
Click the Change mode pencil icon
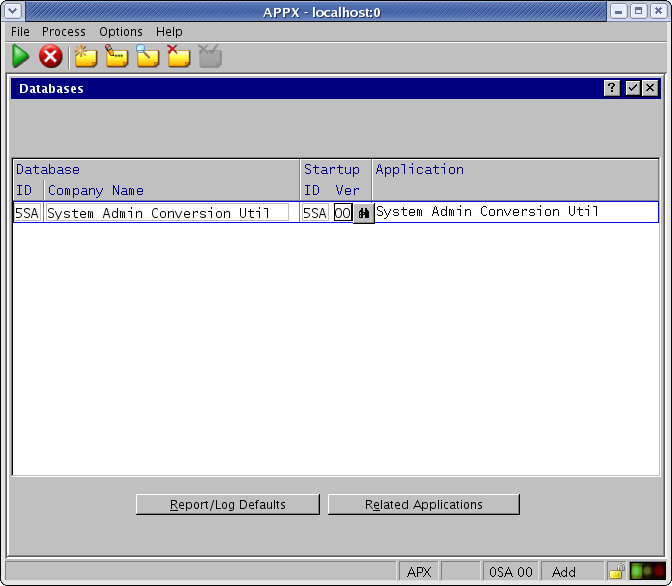coord(116,57)
